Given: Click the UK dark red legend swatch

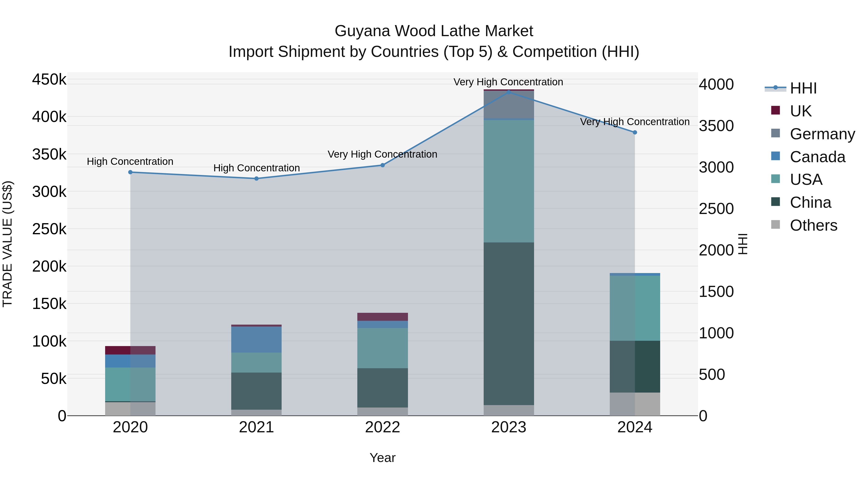Looking at the screenshot, I should pos(775,110).
